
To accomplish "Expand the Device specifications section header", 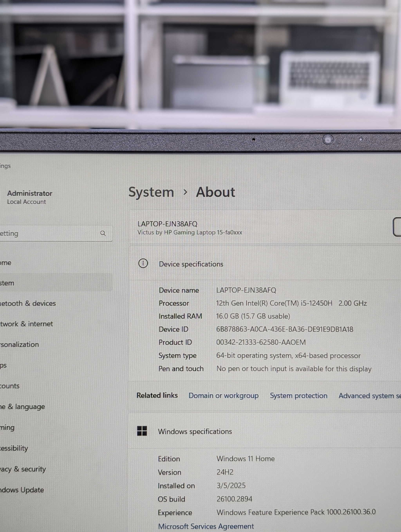I will click(265, 264).
